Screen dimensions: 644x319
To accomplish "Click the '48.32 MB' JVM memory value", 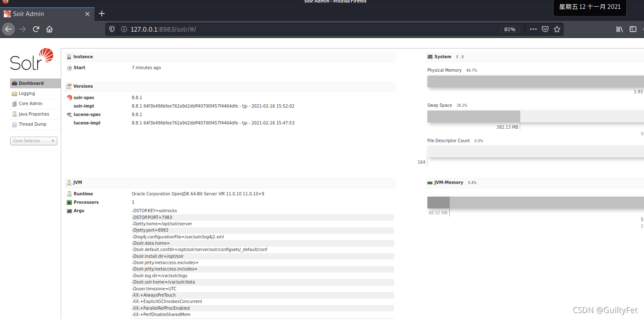I will click(x=437, y=213).
